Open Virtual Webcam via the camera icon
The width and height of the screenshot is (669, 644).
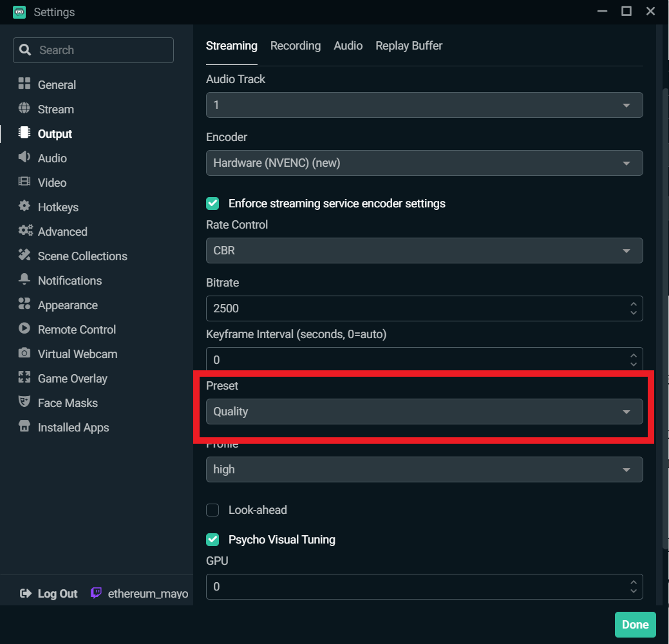24,353
